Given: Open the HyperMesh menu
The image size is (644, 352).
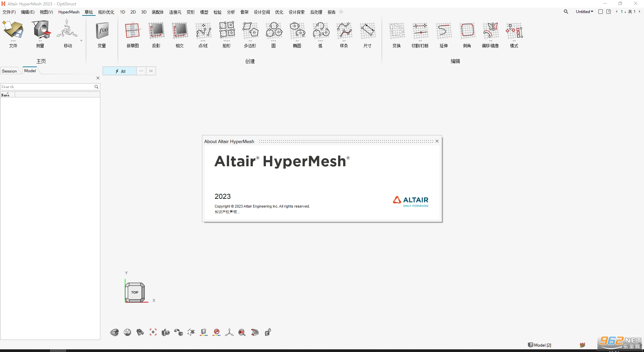Looking at the screenshot, I should coord(69,12).
